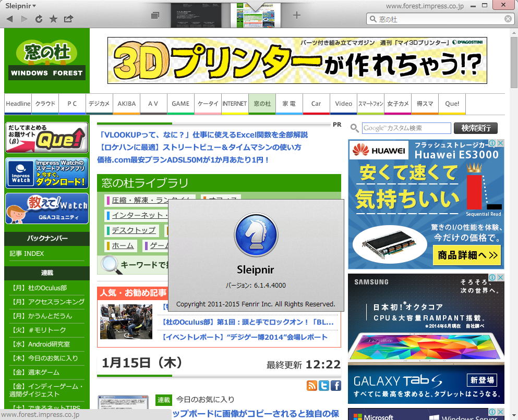518x420 pixels.
Task: Open the ケータイ navigation tab
Action: (208, 104)
